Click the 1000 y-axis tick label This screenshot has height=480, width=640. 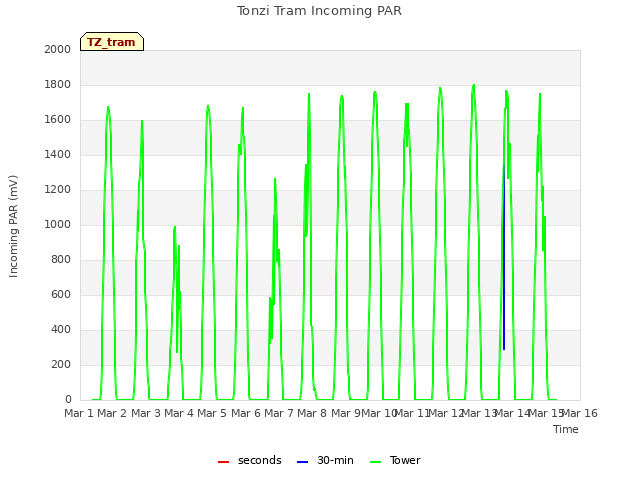[x=58, y=224]
